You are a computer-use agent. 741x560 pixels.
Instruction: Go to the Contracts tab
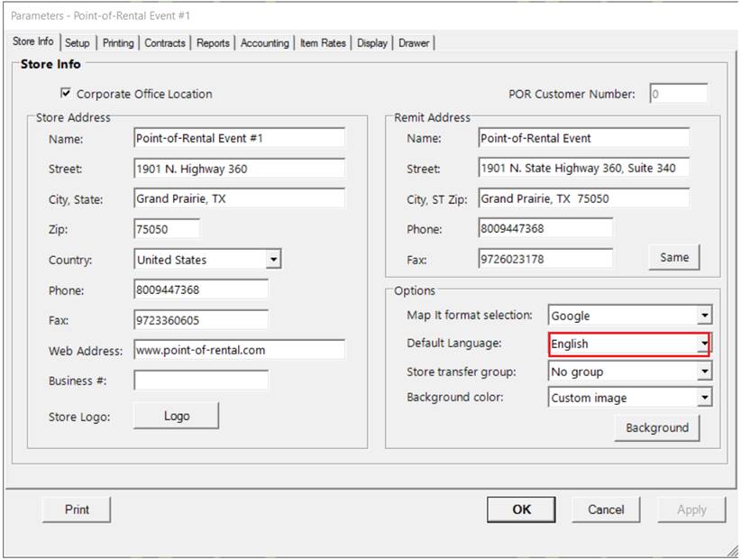165,43
